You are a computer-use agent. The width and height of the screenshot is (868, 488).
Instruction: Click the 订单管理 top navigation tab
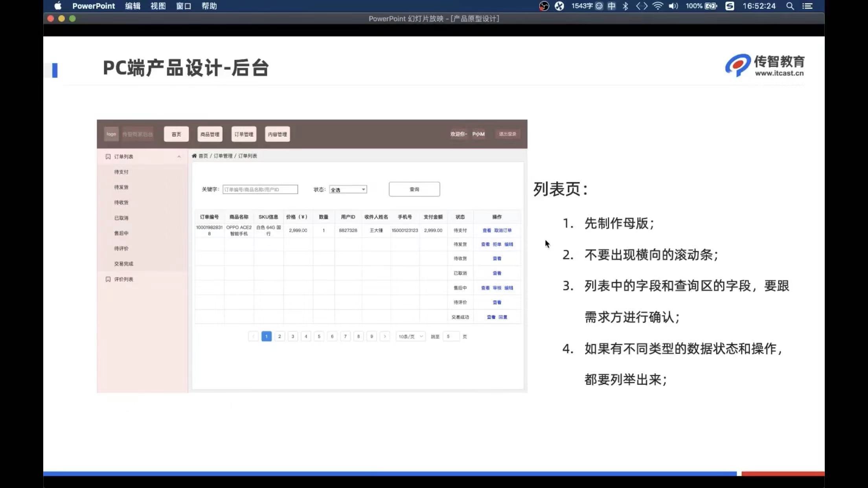click(x=244, y=134)
